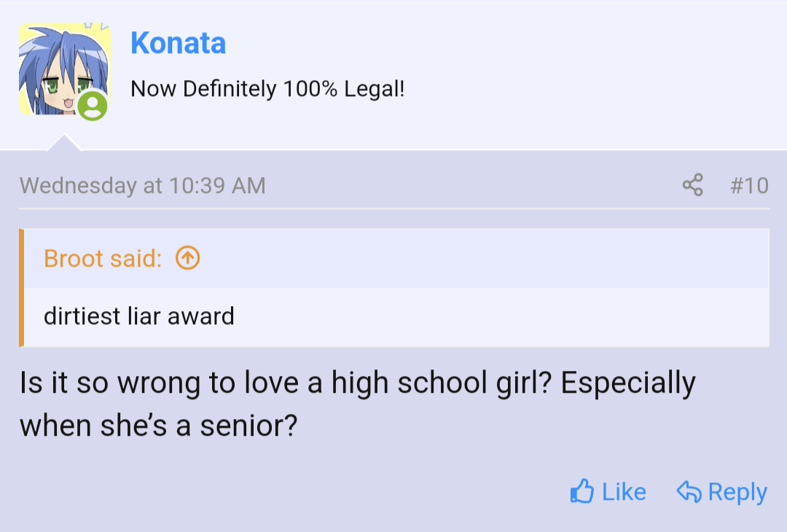Screen dimensions: 787x532
Task: Click the "Wednesday at 10:39 AM" timestamp
Action: [x=143, y=185]
